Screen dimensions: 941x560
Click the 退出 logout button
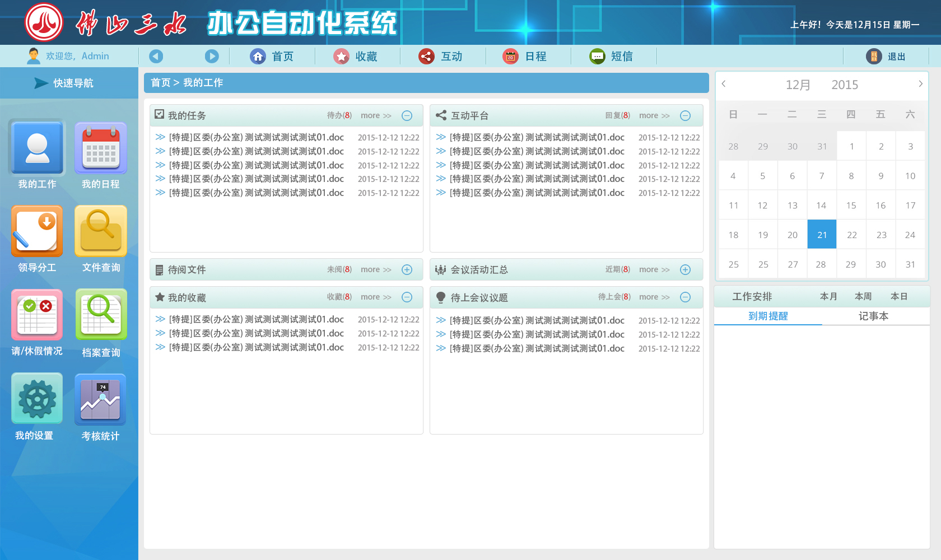887,57
